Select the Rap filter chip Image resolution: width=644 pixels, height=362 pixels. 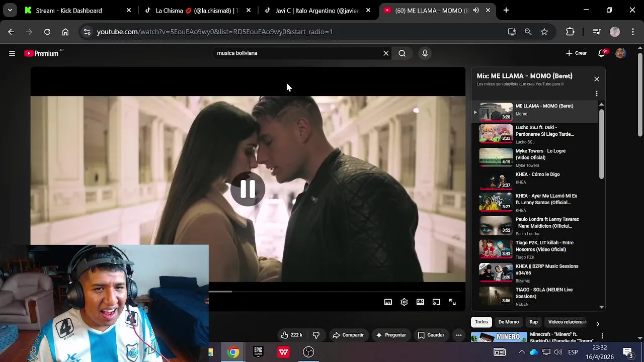(x=533, y=322)
